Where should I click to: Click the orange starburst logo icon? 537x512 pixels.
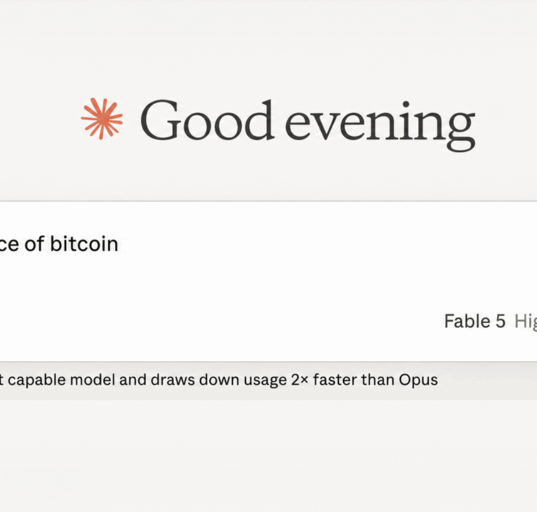(x=102, y=118)
